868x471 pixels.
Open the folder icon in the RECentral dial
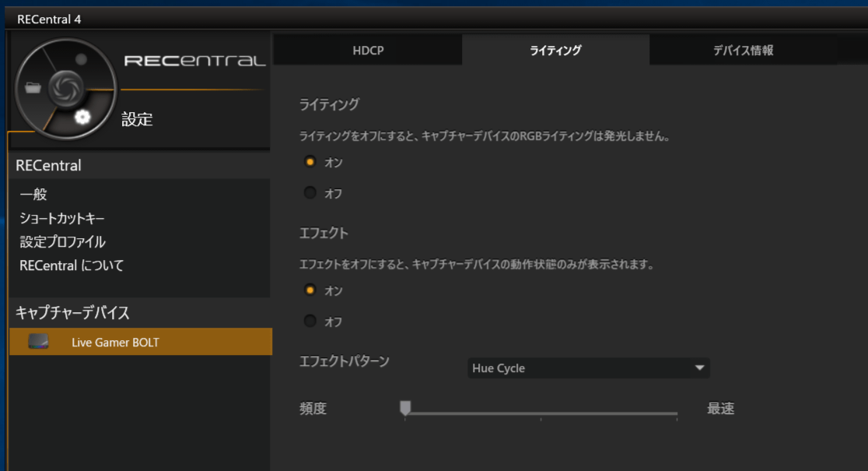33,88
